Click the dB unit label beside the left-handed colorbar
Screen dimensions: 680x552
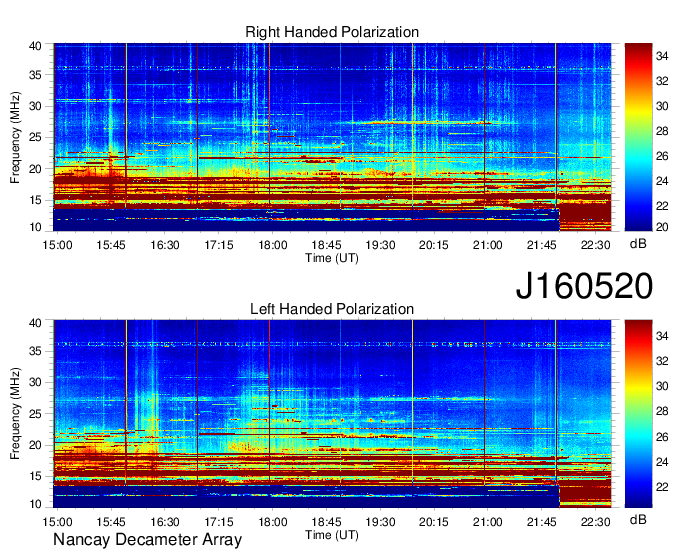tap(638, 519)
